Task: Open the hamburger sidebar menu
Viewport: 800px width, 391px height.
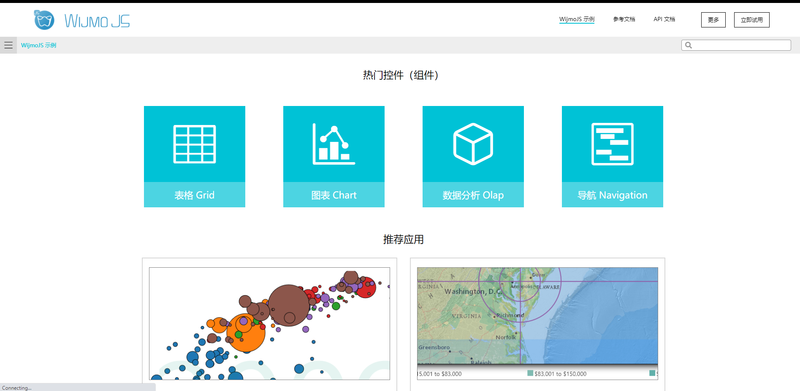Action: [x=8, y=45]
